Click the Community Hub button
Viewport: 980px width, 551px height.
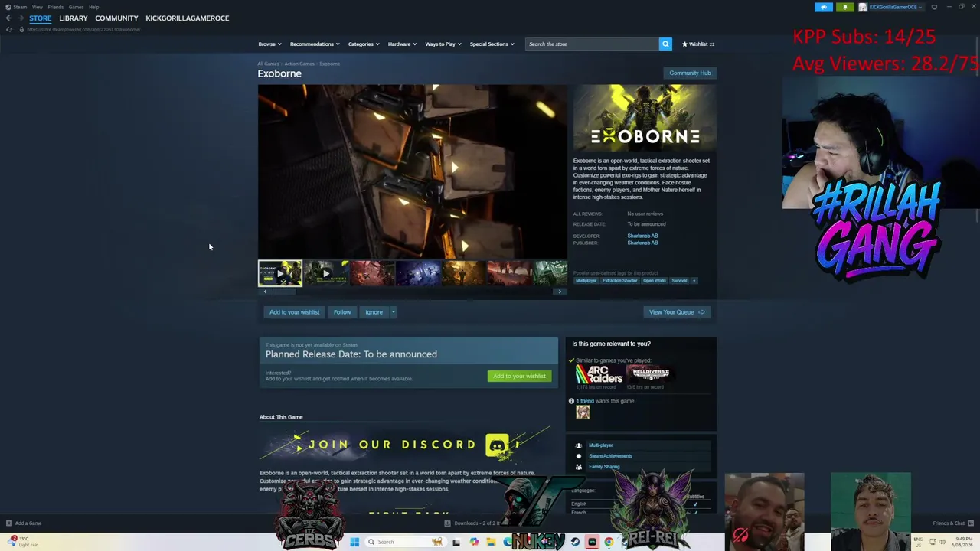[x=690, y=73]
